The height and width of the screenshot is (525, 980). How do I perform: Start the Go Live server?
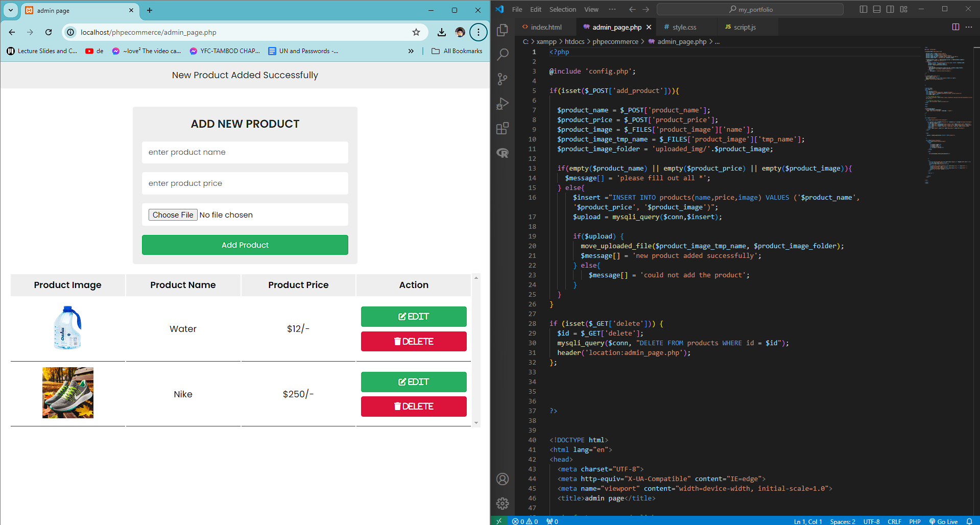pyautogui.click(x=943, y=521)
